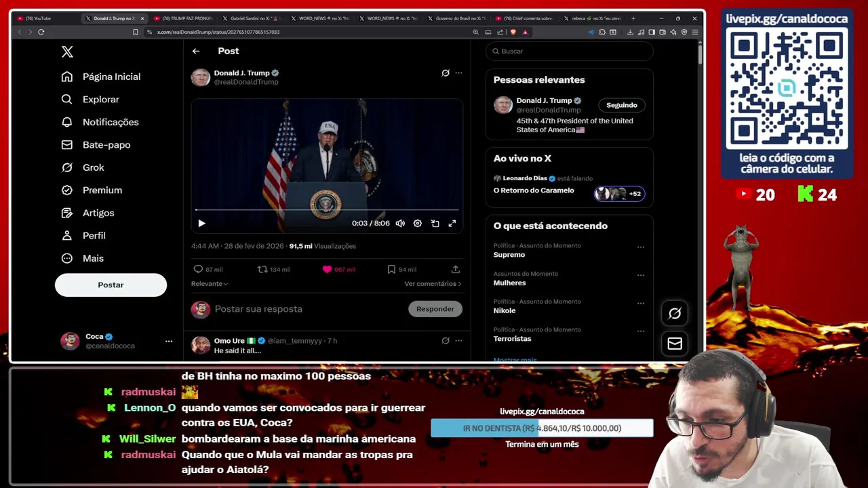
Task: Open Brave Rewards triangle icon
Action: [525, 32]
